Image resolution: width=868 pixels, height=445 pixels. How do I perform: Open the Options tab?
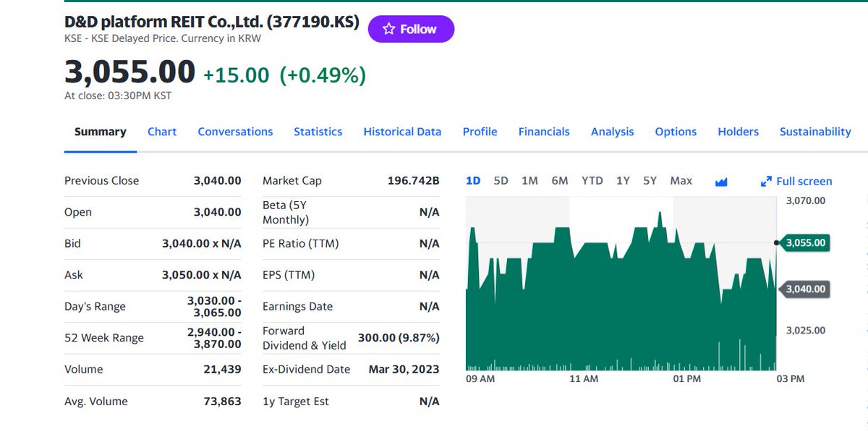click(676, 132)
